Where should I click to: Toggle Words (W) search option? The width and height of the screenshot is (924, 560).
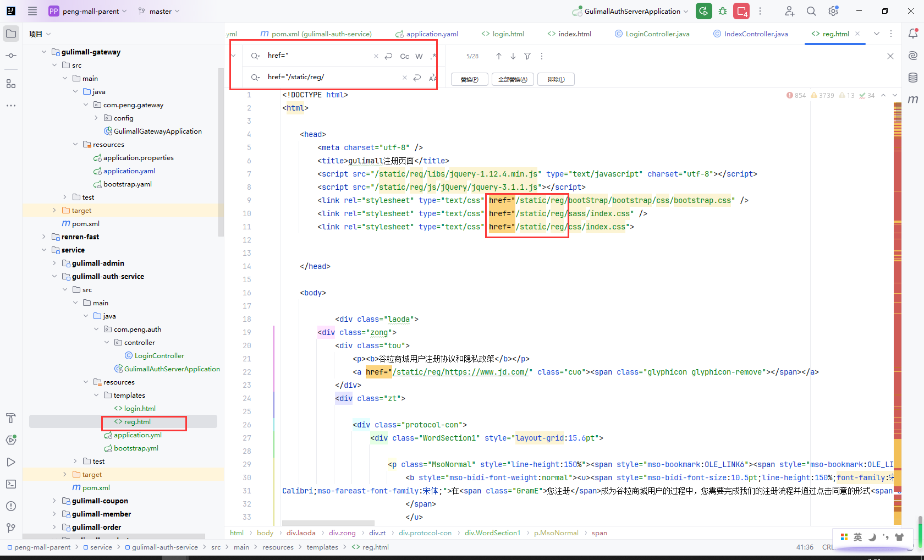419,56
